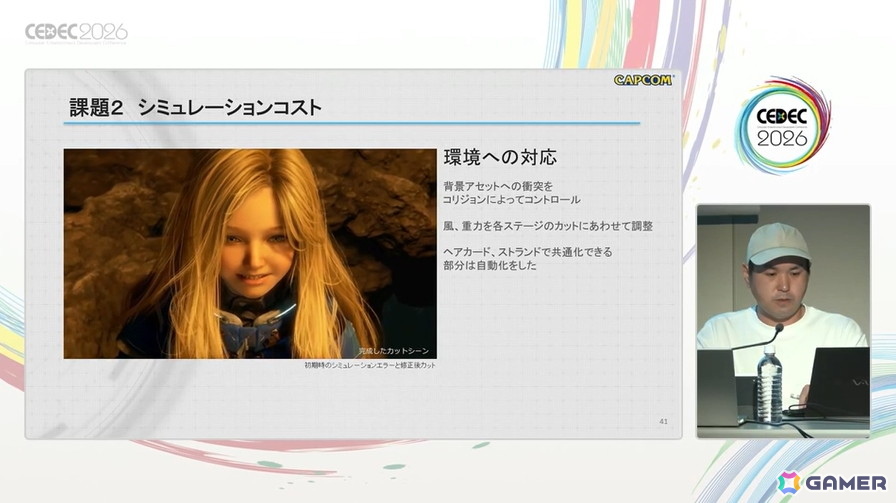
Task: Click the text ヘアカード、ストランドで共通化できる
Action: tap(528, 252)
